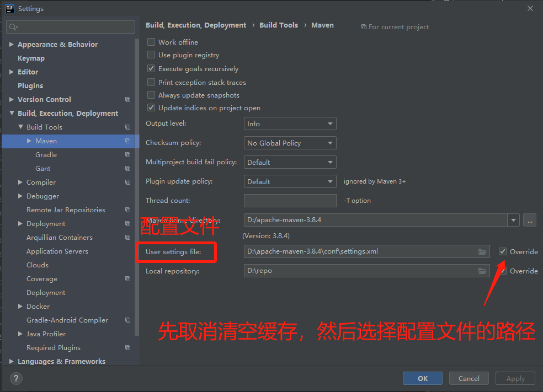Enable the Work offline checkbox
The image size is (543, 392).
[151, 42]
